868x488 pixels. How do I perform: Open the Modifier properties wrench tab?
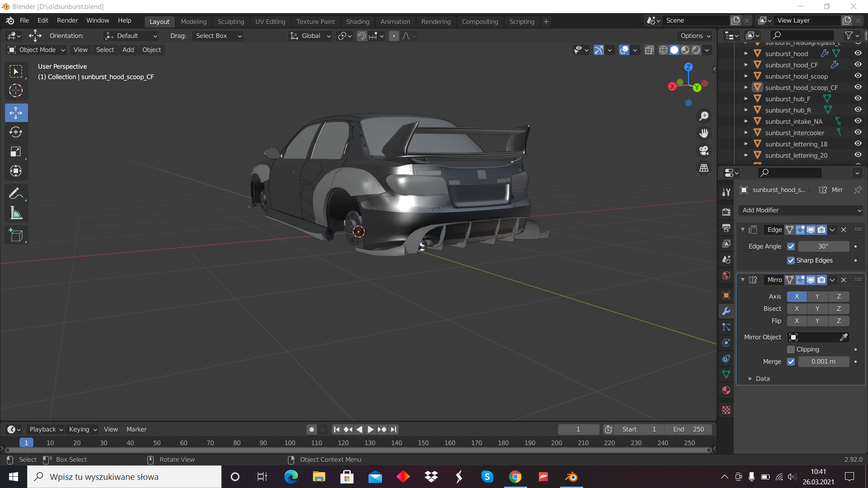(x=726, y=311)
